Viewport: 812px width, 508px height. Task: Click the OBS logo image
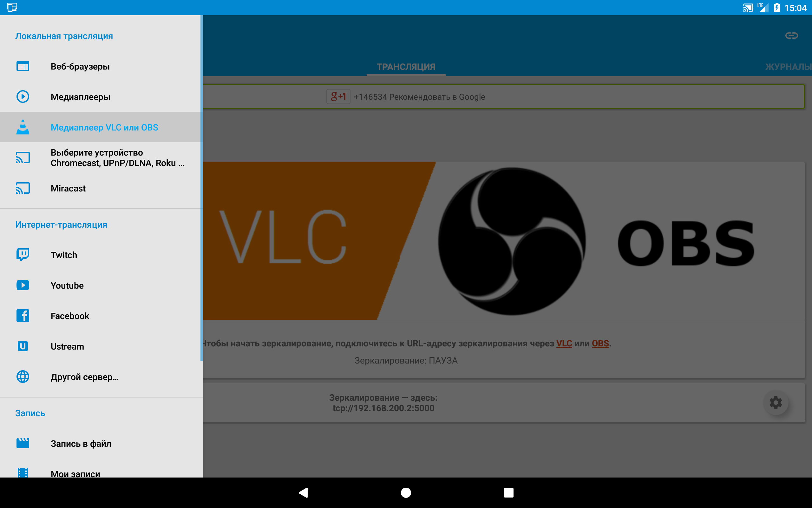pos(512,241)
